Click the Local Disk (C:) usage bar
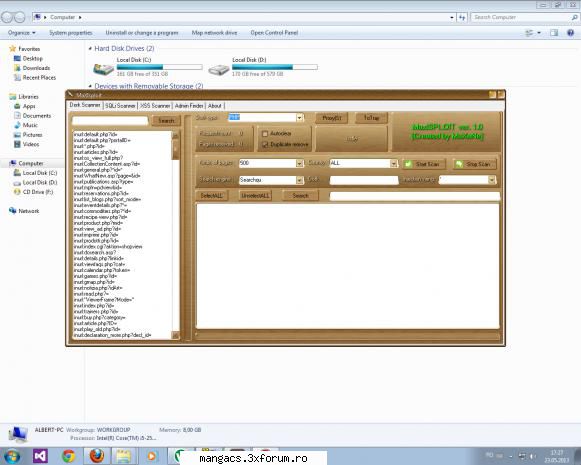The height and width of the screenshot is (465, 581). click(160, 67)
